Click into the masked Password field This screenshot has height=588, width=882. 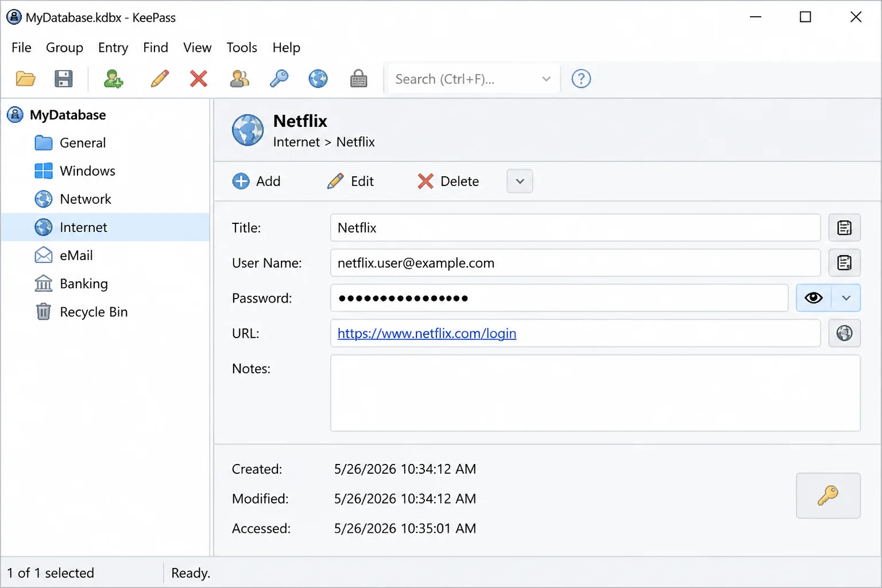(559, 298)
